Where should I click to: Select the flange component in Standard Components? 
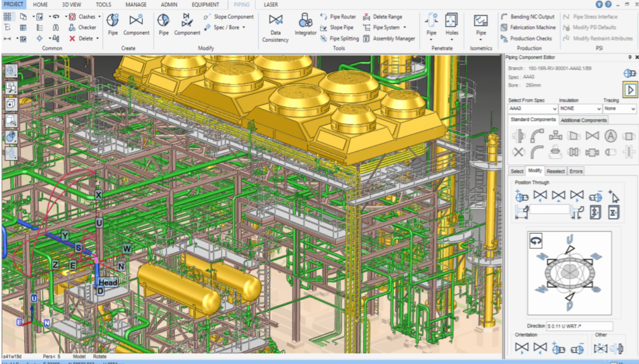coord(518,135)
